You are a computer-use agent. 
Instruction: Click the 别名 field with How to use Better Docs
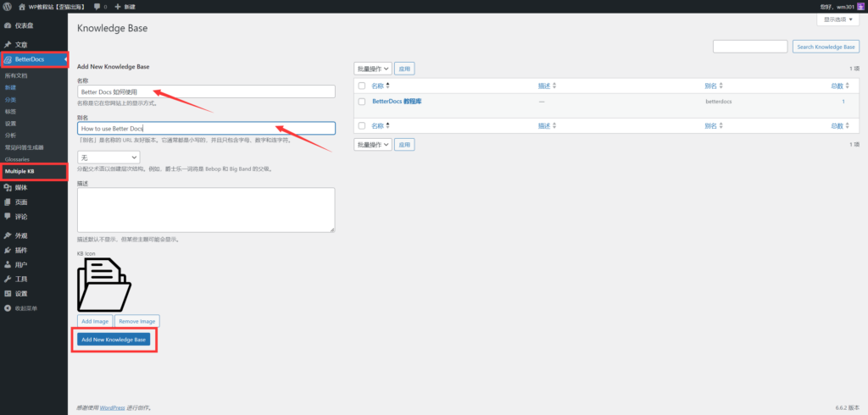coord(206,129)
